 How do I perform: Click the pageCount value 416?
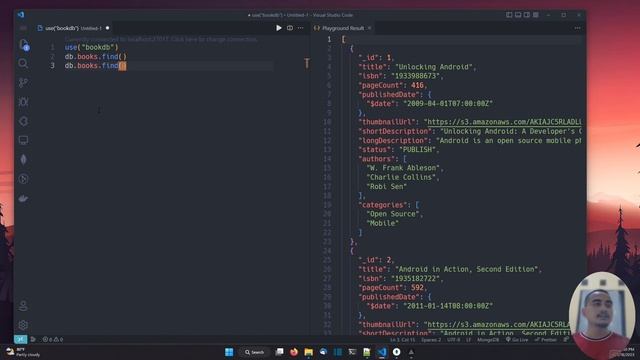coord(417,85)
